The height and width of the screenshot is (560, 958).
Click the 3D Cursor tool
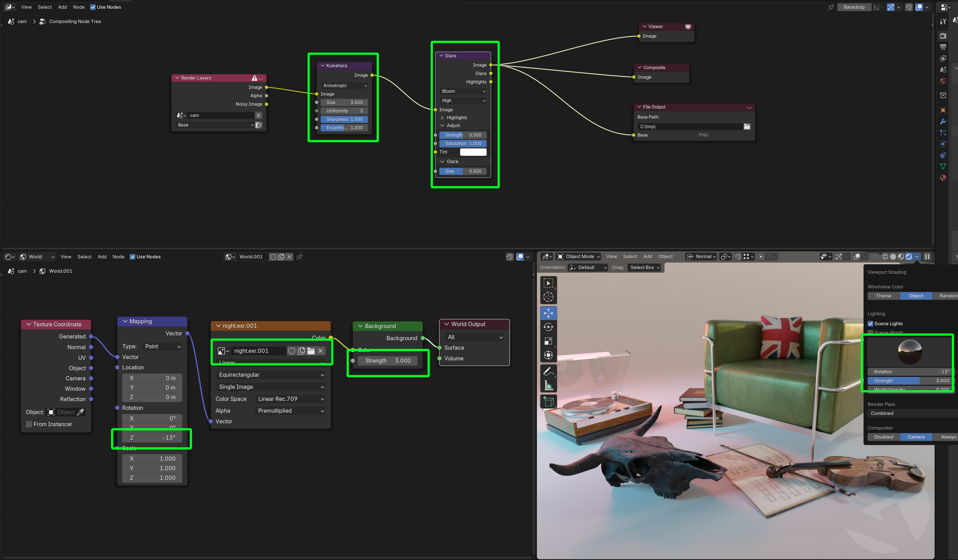coord(548,297)
